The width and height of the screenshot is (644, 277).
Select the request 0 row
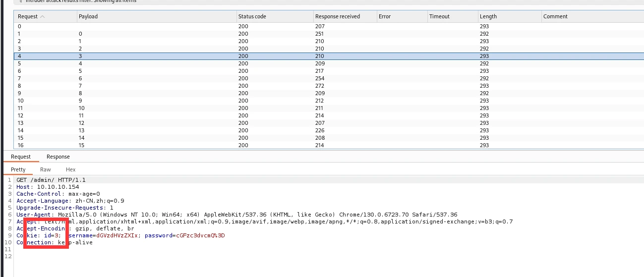(x=329, y=26)
